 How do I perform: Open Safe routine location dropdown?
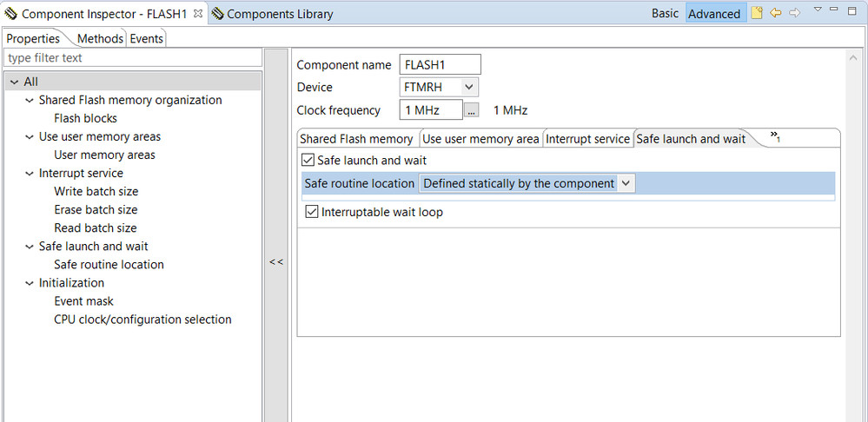pos(626,183)
